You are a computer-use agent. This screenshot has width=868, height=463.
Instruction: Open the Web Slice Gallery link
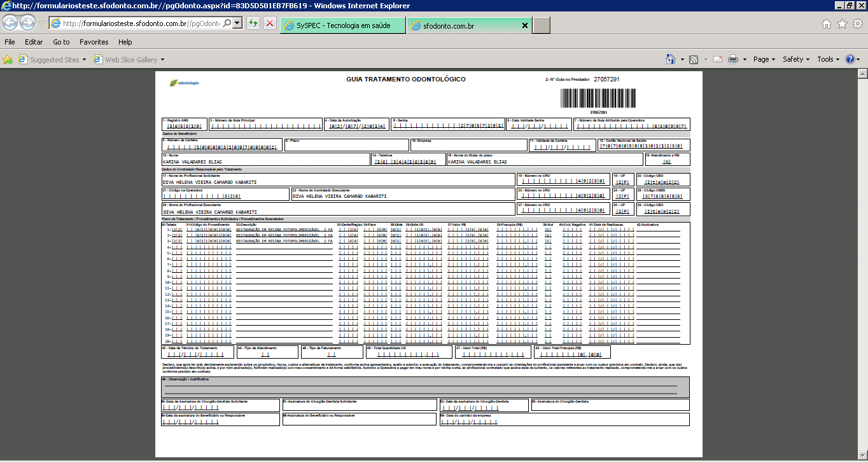126,59
